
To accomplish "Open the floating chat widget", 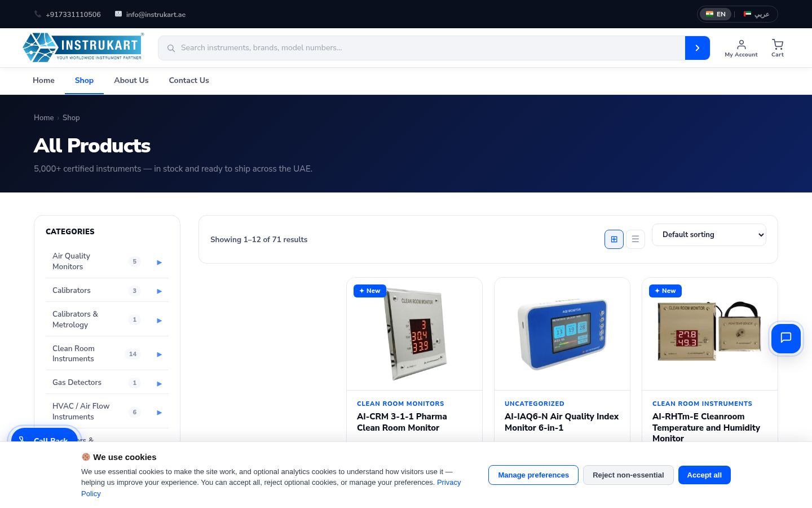I will (786, 338).
